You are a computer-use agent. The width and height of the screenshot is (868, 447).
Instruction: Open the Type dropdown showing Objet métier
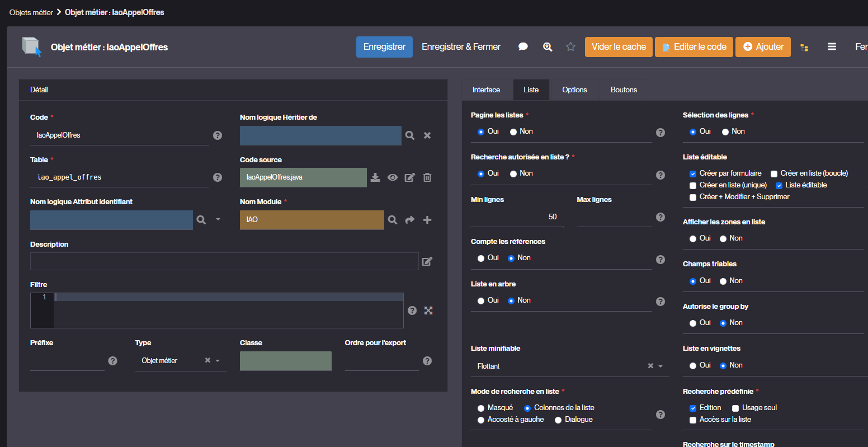[x=218, y=361]
